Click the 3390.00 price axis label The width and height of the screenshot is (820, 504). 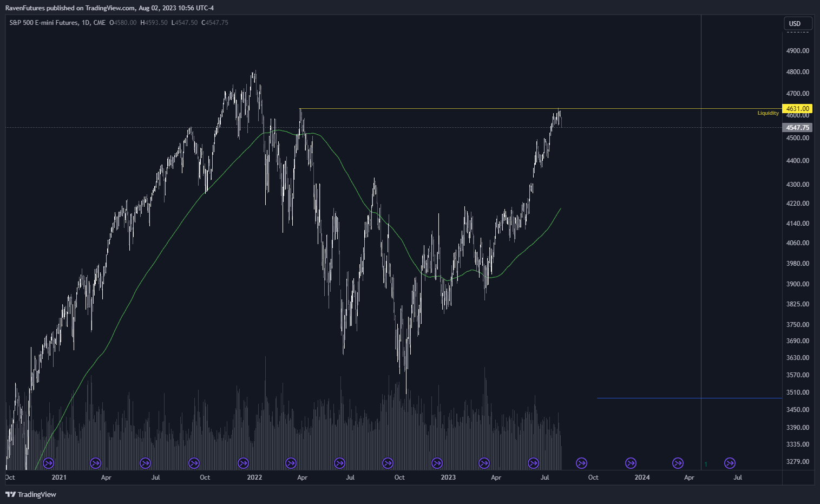click(797, 428)
